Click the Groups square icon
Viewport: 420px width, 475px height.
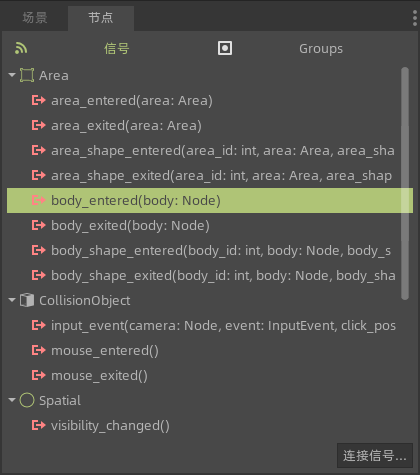coord(225,48)
